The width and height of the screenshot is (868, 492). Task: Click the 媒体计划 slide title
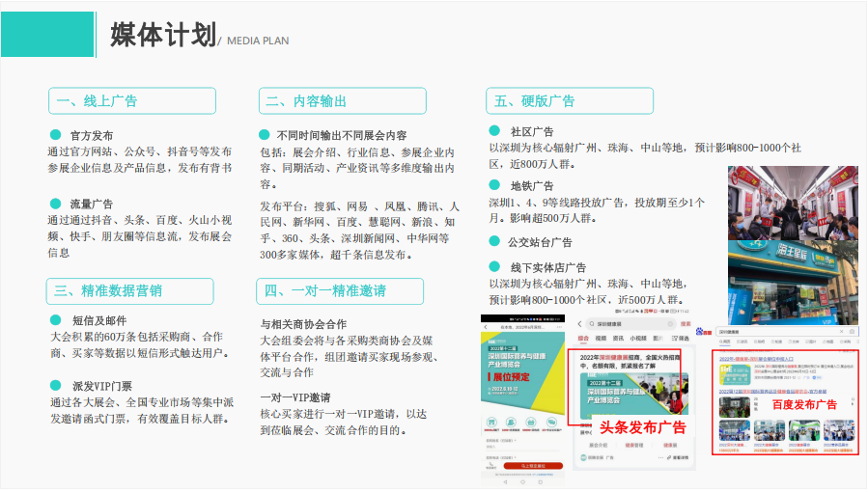point(162,36)
